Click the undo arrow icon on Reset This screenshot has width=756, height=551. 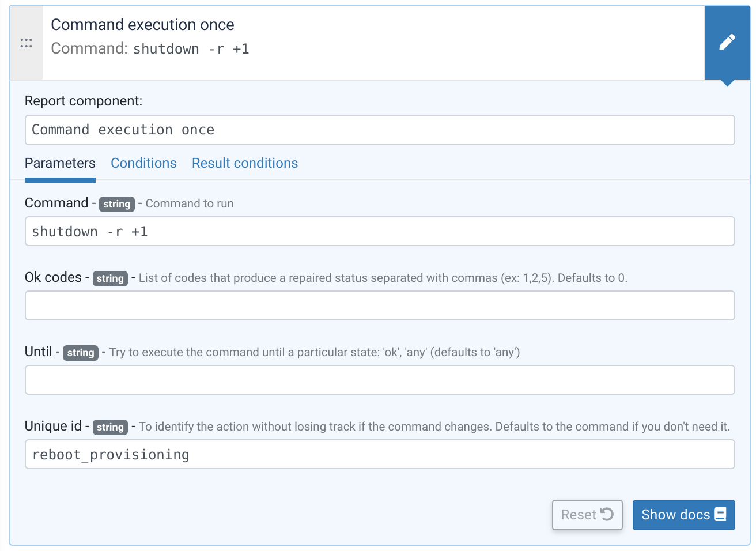(x=607, y=514)
